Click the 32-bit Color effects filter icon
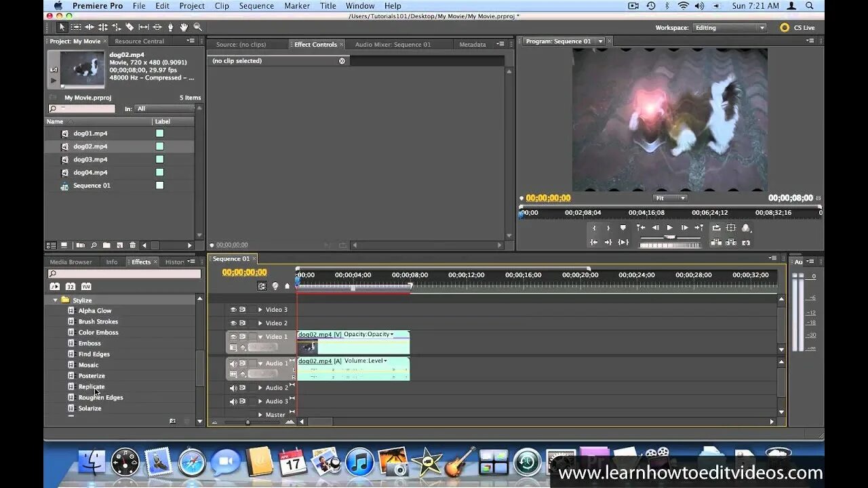Screen dimensions: 868x488 click(71, 287)
